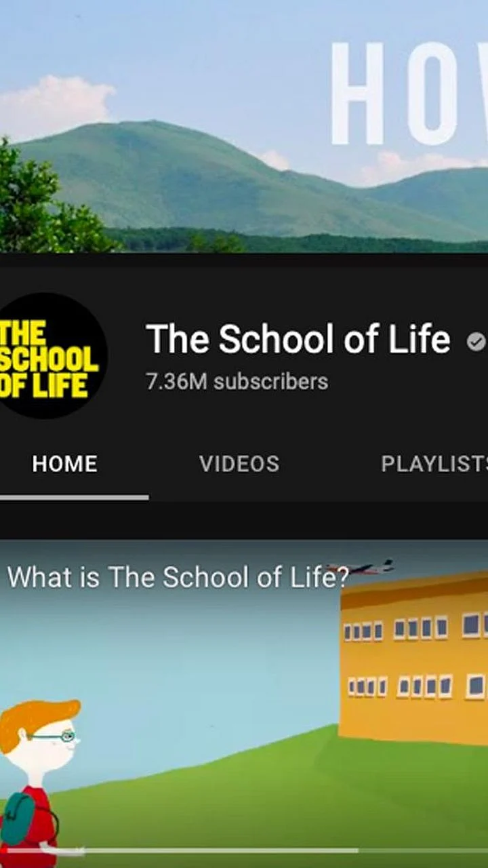The height and width of the screenshot is (868, 488).
Task: Click the airplane above the school building
Action: pos(359,568)
